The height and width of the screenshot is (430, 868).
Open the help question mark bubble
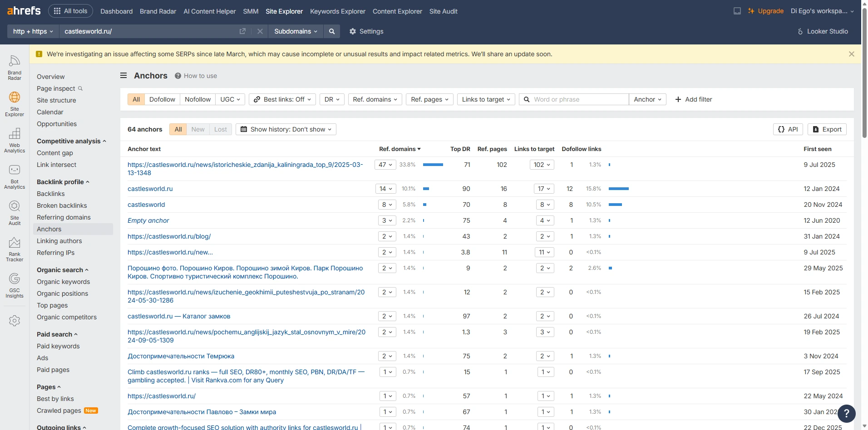(847, 414)
